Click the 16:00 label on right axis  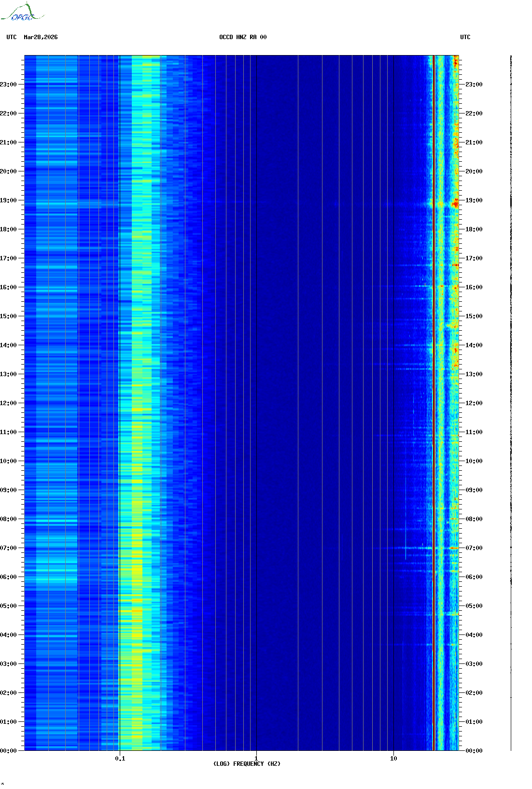(474, 287)
